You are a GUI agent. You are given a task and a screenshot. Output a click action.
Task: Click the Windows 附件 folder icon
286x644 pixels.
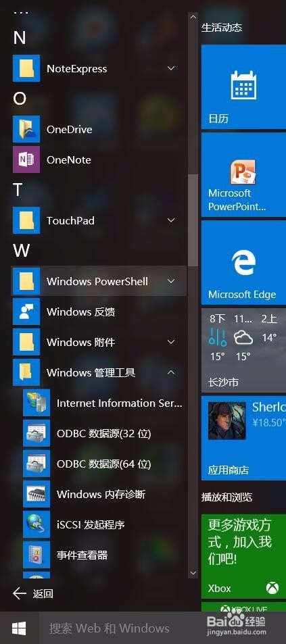point(26,342)
